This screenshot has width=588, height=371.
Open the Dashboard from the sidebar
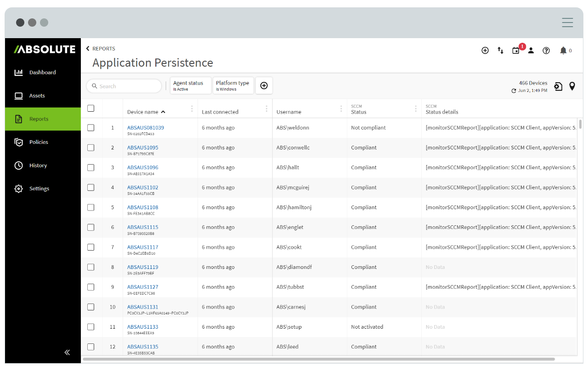pyautogui.click(x=42, y=72)
